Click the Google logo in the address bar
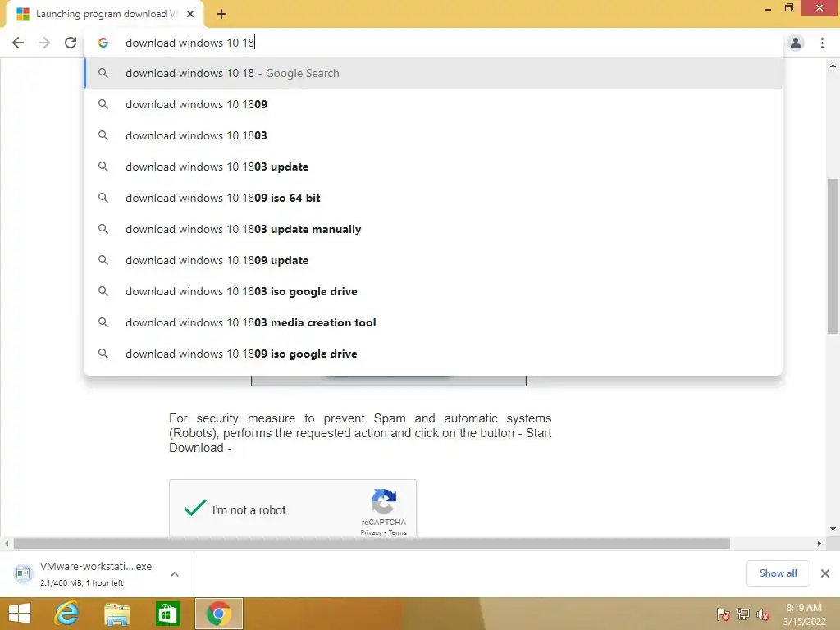 pyautogui.click(x=103, y=43)
